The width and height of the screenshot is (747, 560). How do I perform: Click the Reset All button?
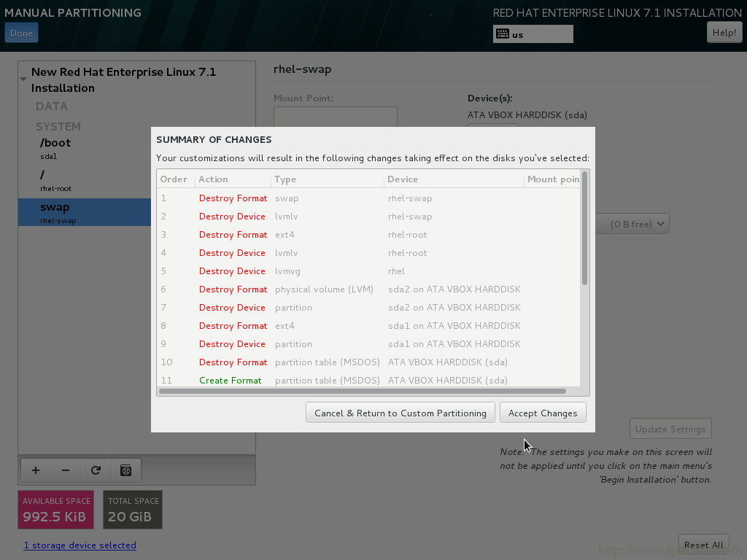pyautogui.click(x=704, y=545)
